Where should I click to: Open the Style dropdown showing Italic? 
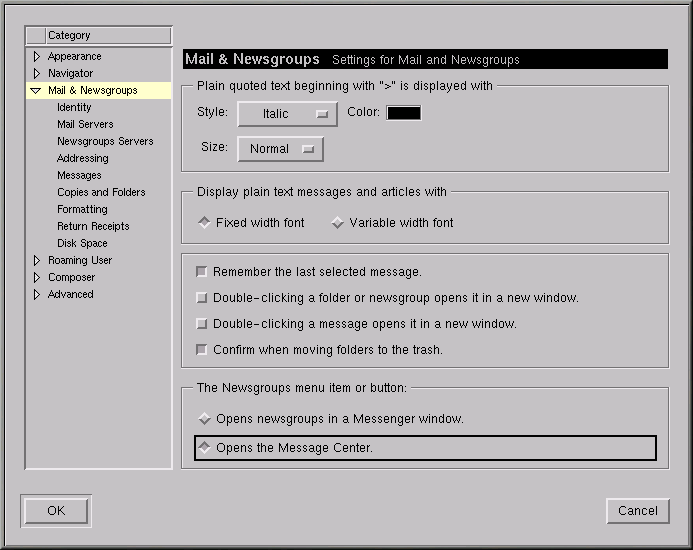coord(287,114)
